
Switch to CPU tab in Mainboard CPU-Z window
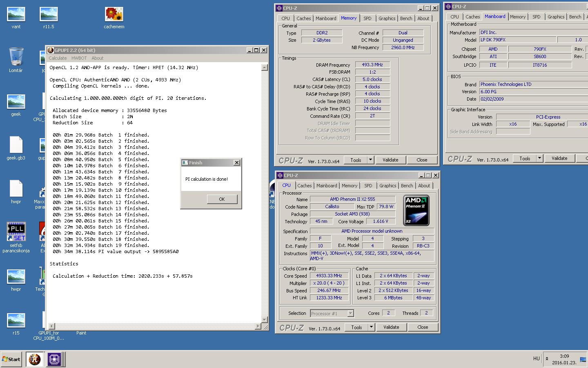(454, 17)
